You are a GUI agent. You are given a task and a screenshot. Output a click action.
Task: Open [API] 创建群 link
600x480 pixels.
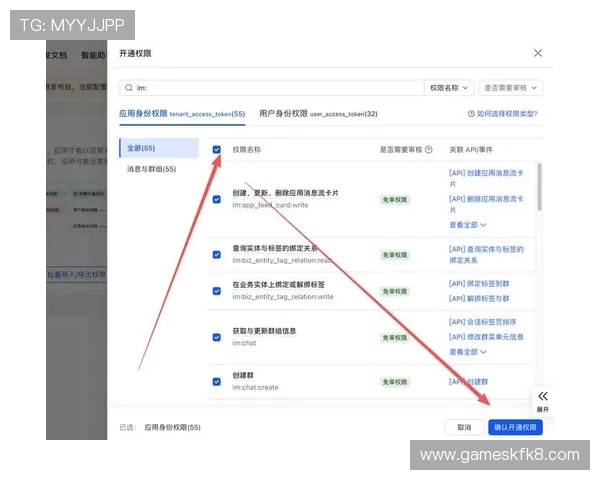click(468, 382)
